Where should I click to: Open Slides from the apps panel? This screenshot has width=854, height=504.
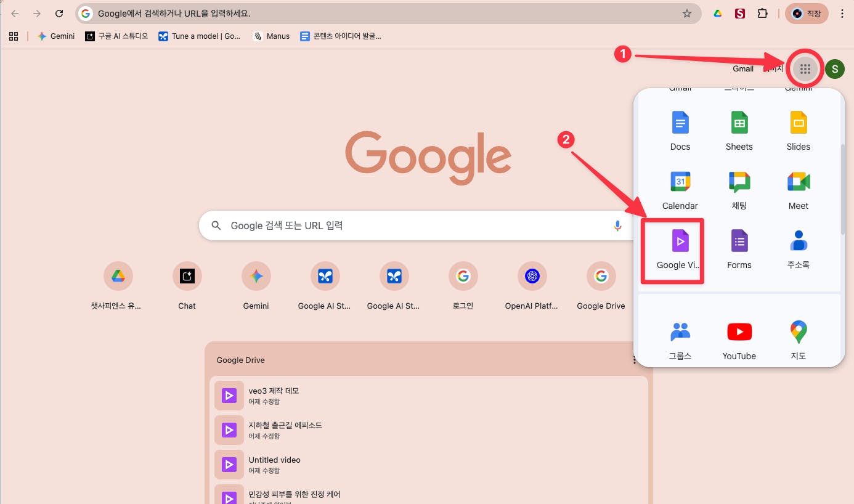799,131
